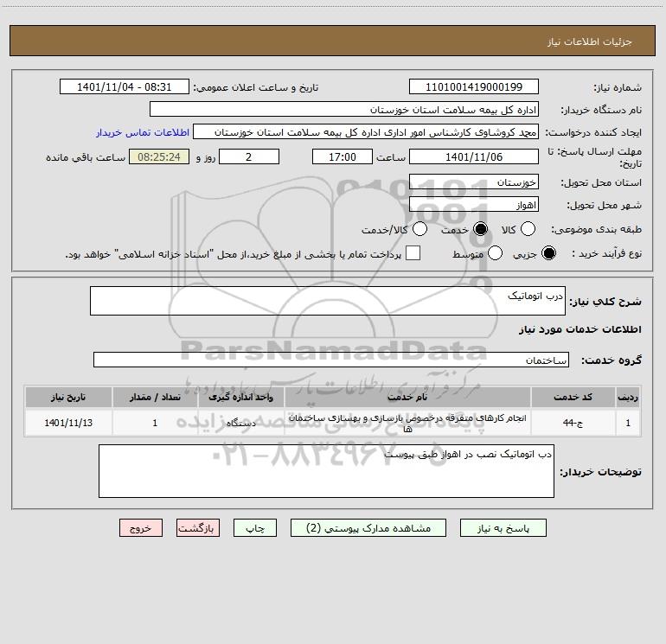The image size is (666, 644).
Task: Select the کالا/خدمت radio button
Action: tap(420, 229)
